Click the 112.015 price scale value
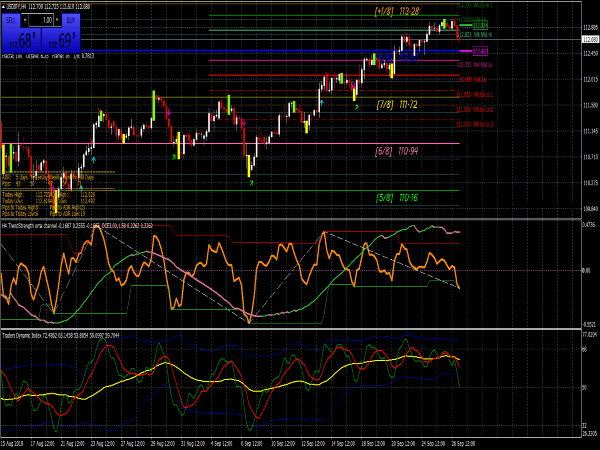The height and width of the screenshot is (450, 600). [590, 80]
